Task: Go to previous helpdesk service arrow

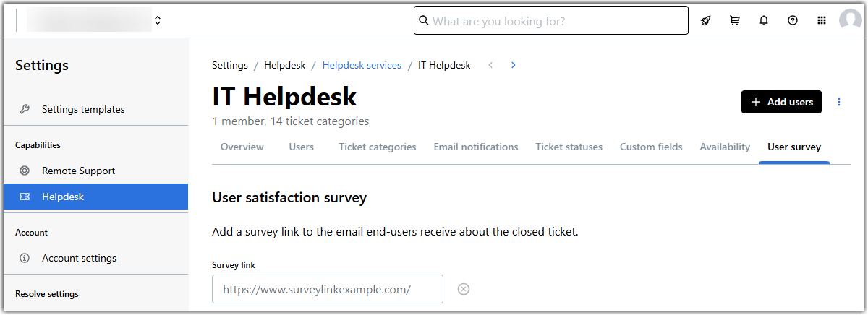Action: click(490, 65)
